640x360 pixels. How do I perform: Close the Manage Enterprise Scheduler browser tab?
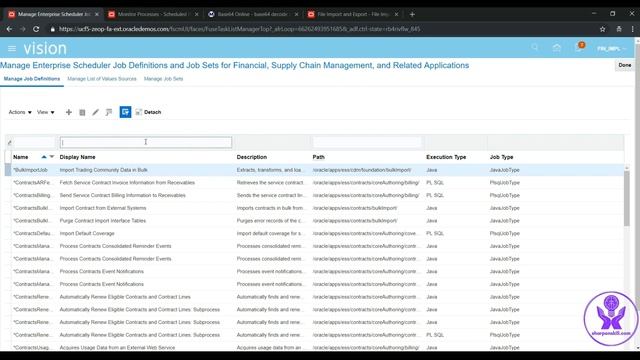pos(97,14)
